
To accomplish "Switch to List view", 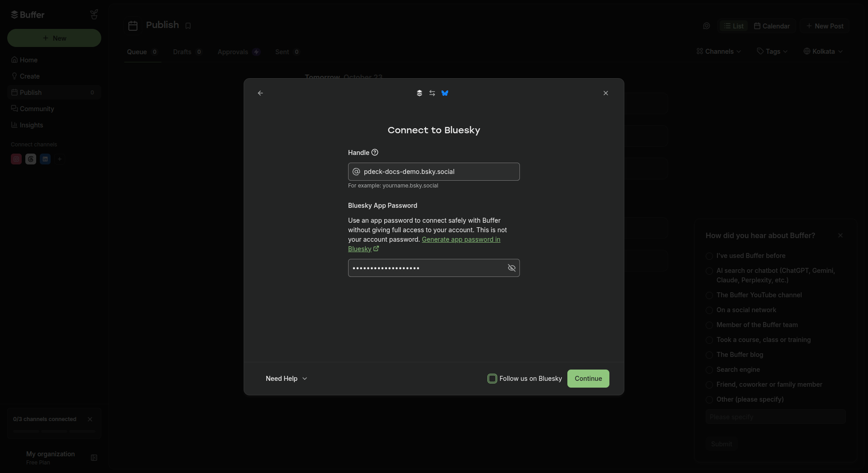I will [734, 26].
